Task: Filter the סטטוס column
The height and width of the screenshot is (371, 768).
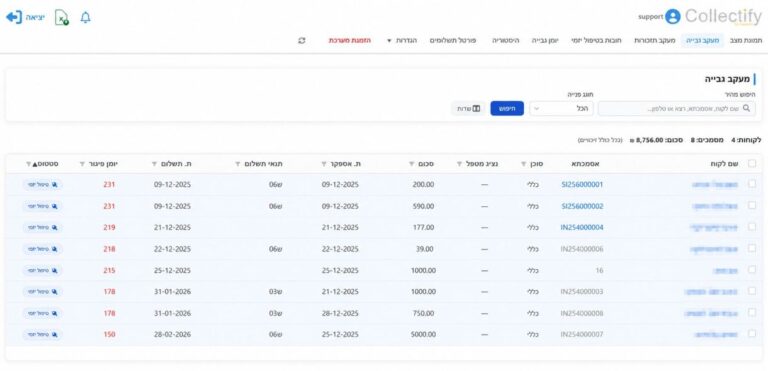Action: pos(28,164)
